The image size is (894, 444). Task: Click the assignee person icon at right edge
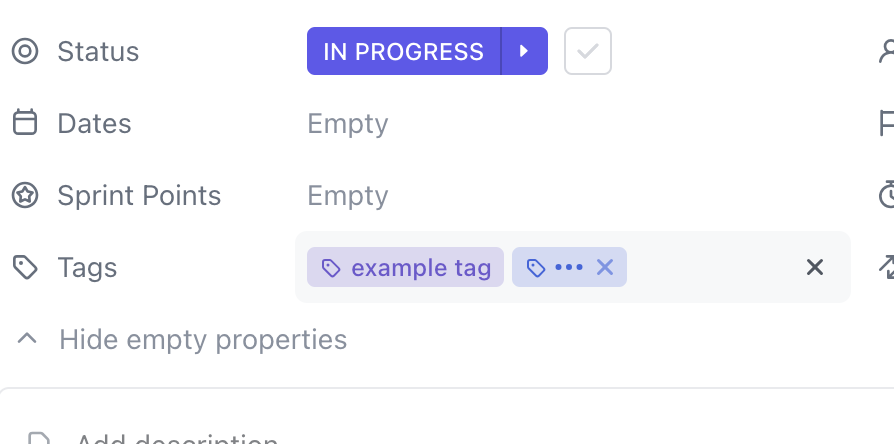[x=886, y=51]
